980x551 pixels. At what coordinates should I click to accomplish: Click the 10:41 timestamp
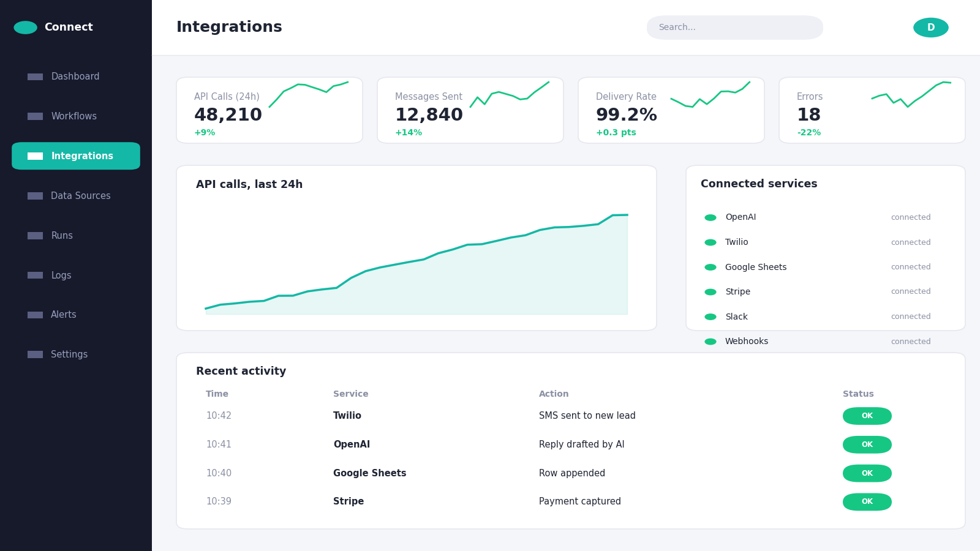point(219,444)
